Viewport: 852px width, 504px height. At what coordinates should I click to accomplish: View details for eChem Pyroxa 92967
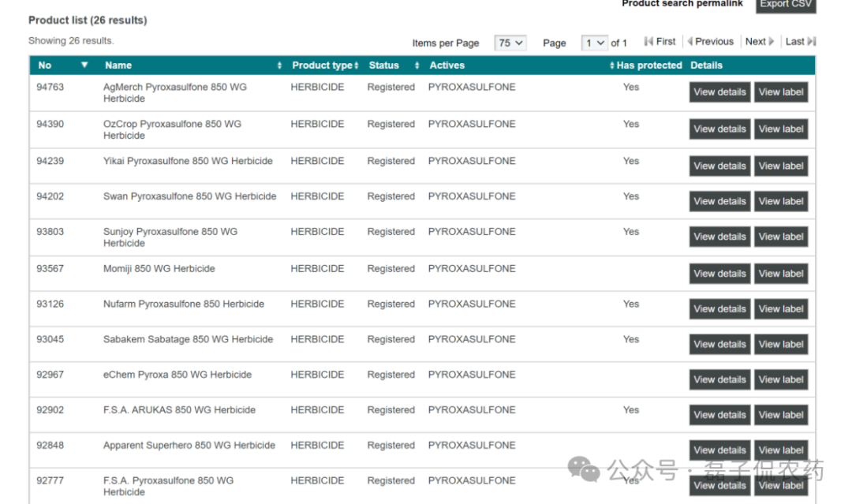pos(720,379)
